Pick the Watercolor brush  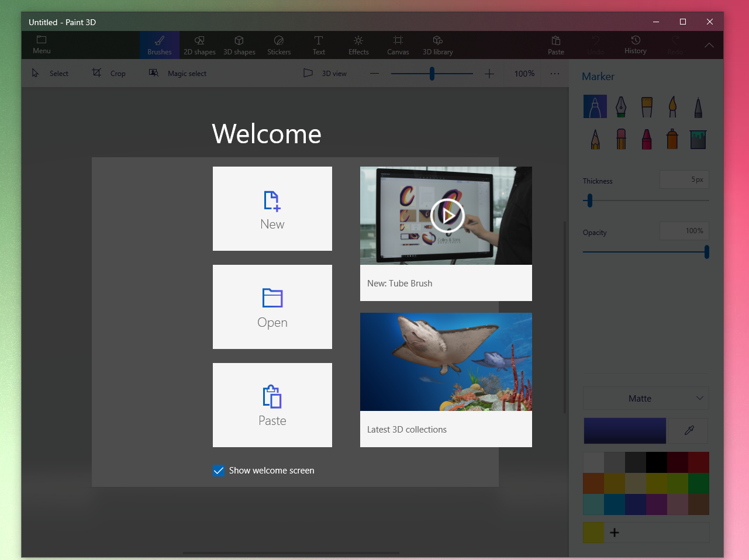click(672, 106)
